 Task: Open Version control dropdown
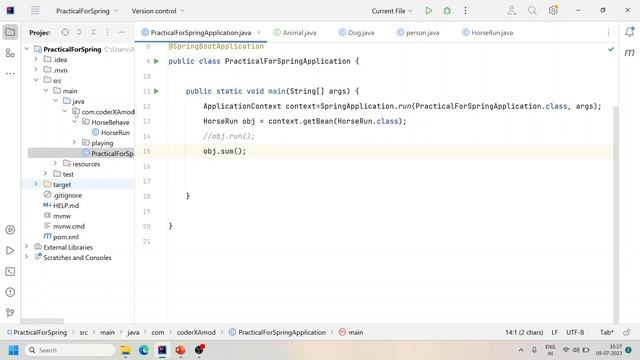[158, 11]
